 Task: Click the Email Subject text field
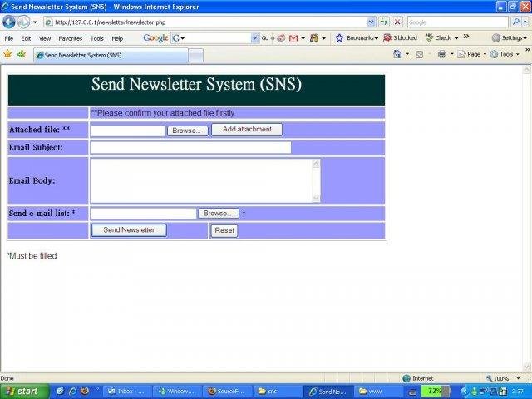click(x=191, y=148)
